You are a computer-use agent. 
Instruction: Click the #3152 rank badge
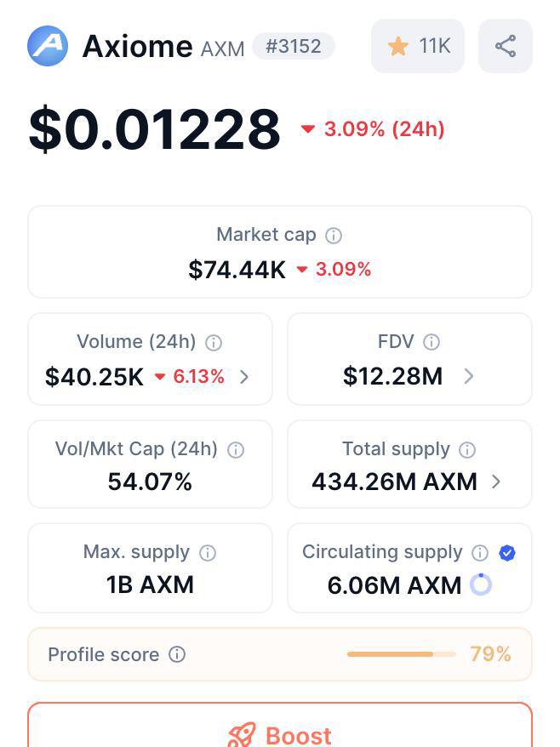[x=294, y=46]
